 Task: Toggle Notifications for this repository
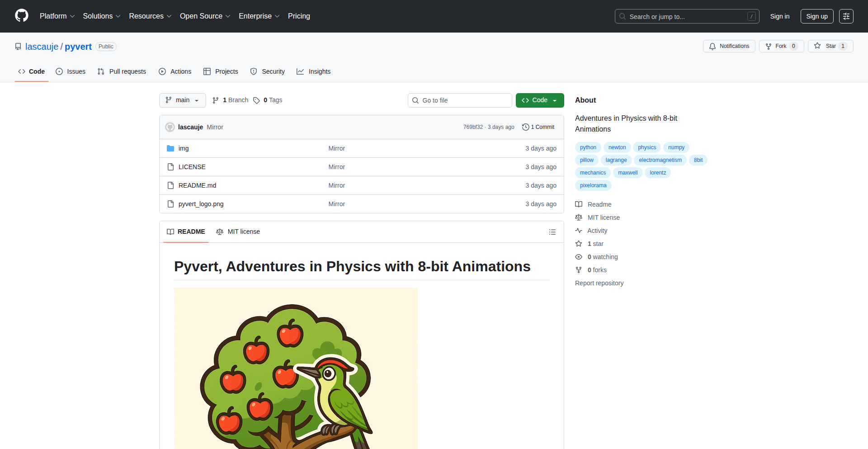pyautogui.click(x=729, y=46)
